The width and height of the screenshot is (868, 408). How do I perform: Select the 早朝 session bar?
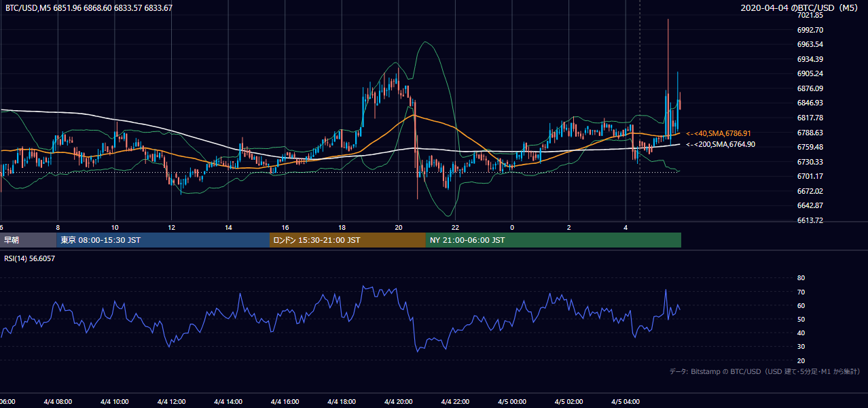[x=29, y=240]
